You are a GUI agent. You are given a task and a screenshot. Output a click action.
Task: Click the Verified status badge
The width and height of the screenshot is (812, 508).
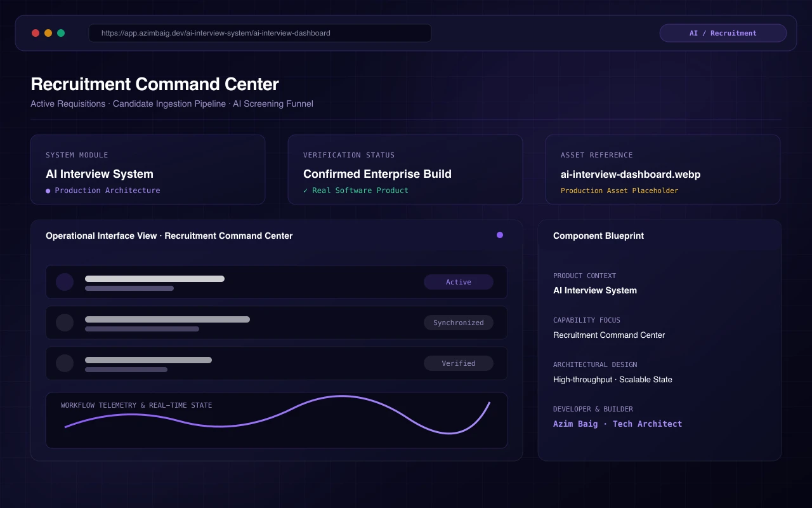coord(459,363)
